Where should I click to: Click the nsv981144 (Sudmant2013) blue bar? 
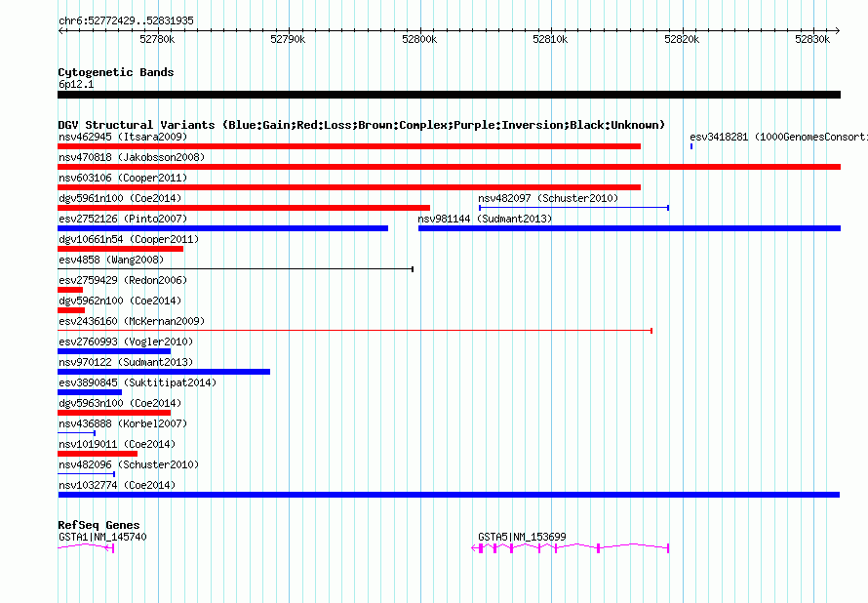[x=629, y=228]
